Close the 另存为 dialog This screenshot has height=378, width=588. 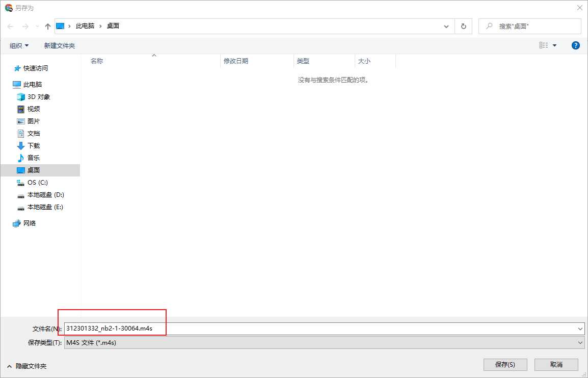tap(579, 8)
